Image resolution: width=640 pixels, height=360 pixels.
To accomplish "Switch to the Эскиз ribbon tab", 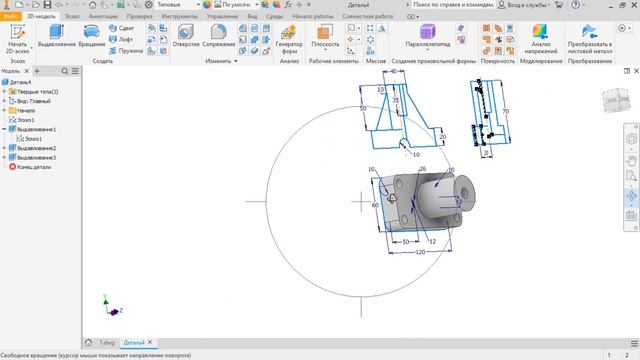I will (72, 16).
